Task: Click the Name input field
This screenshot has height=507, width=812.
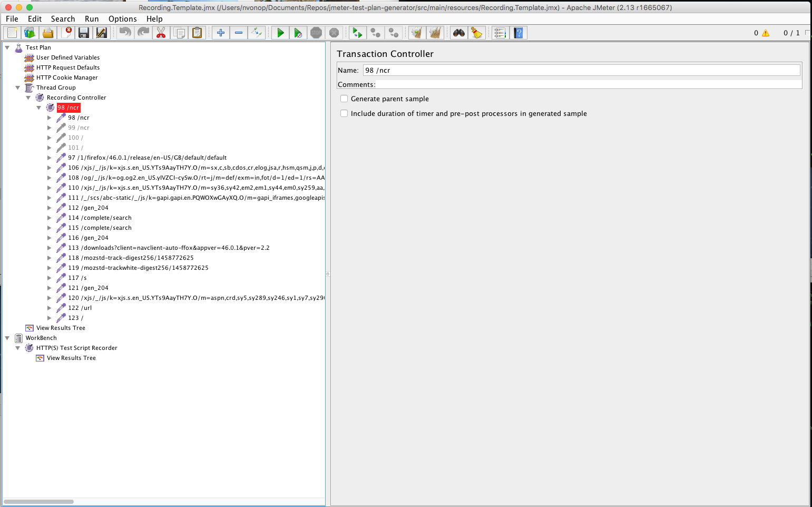Action: [x=581, y=70]
